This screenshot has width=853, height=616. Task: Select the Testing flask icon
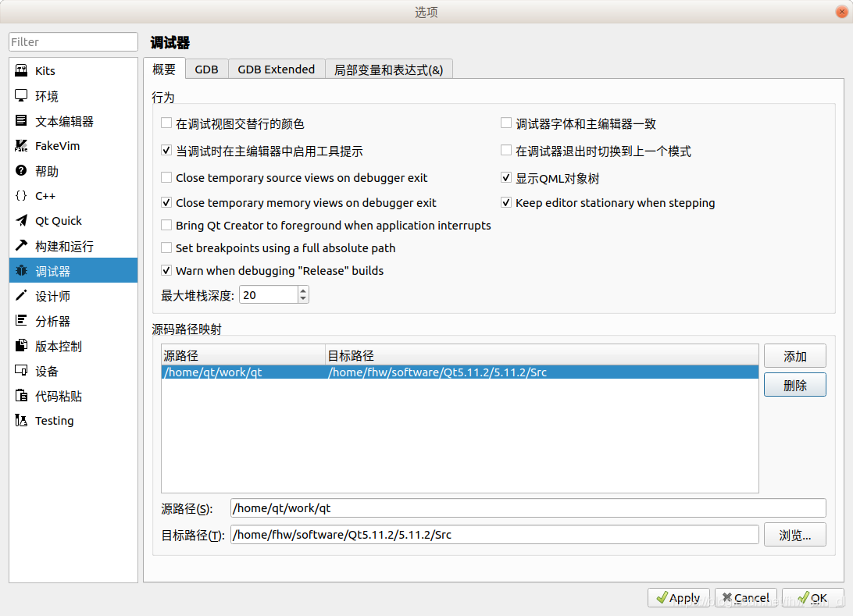click(21, 420)
